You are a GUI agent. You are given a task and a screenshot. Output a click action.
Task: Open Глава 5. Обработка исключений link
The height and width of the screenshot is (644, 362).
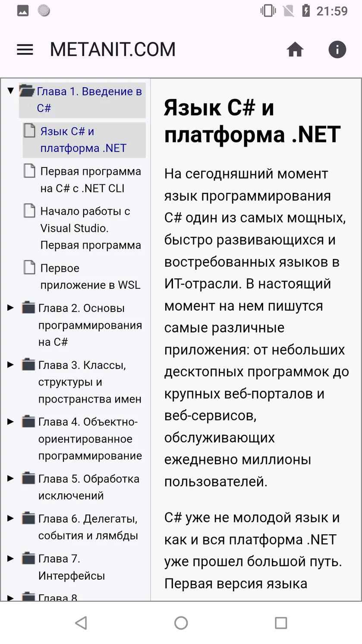89,487
